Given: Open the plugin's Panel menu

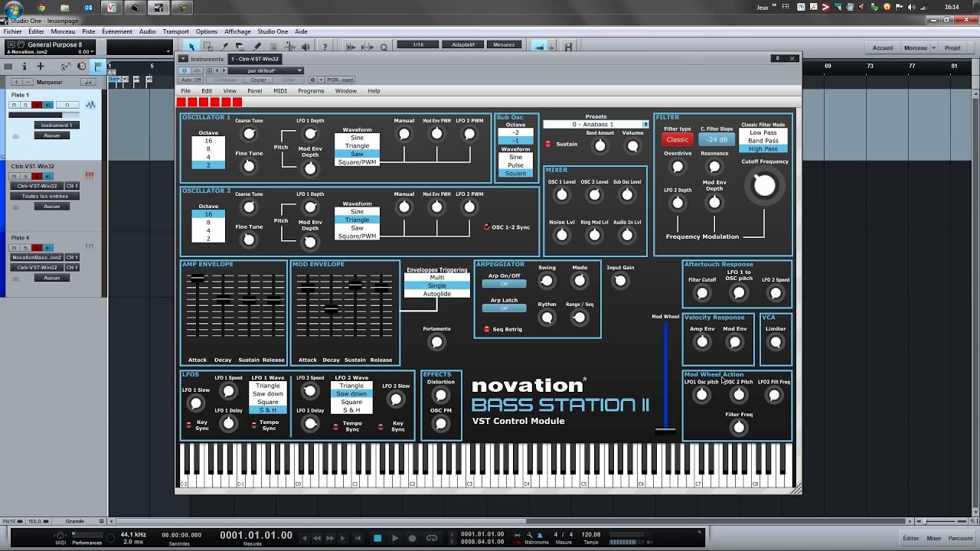Looking at the screenshot, I should 254,91.
